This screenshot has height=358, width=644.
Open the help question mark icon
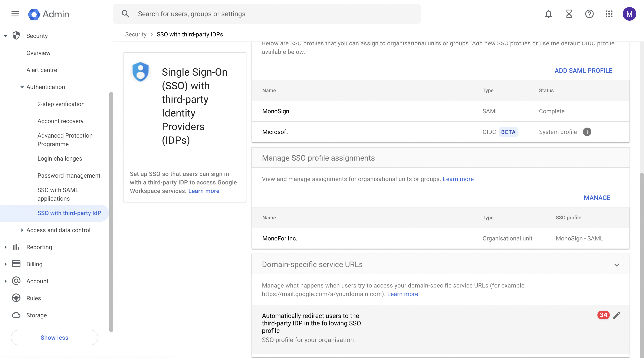[589, 14]
